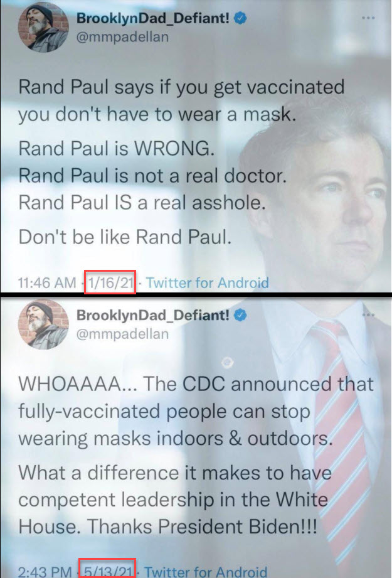
Task: Click verified badge on the bottom tweet
Action: [241, 315]
